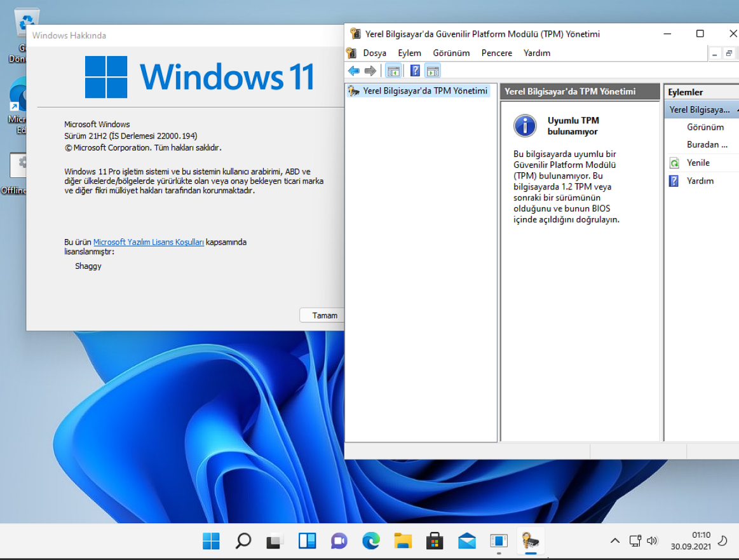Toggle the console tree pane toolbar icon
739x560 pixels.
point(393,71)
